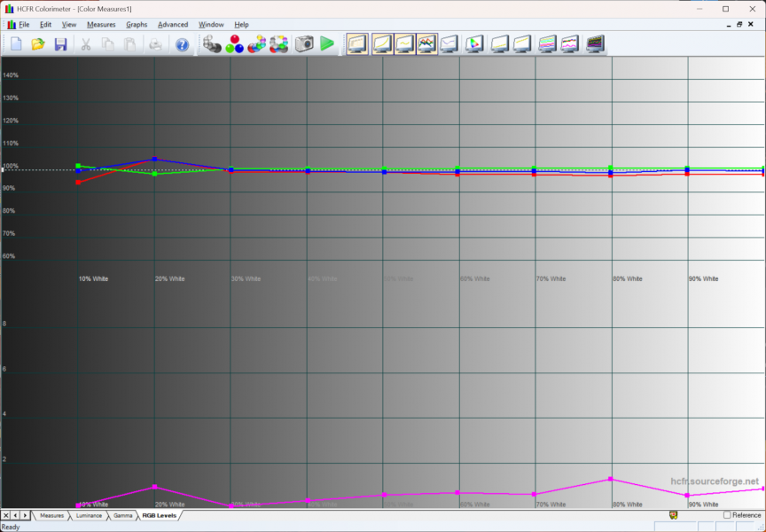Toggle the RGB levels graph toolbar button
Viewport: 766px width, 532px height.
427,43
